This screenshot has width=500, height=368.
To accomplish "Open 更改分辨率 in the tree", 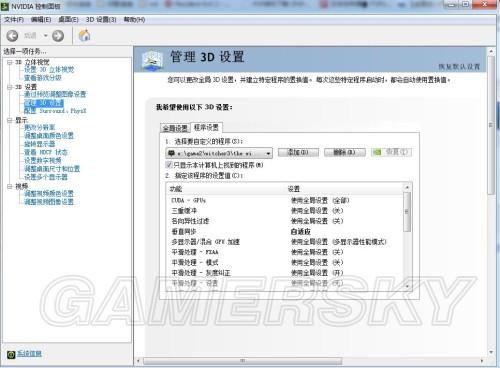I will [40, 127].
